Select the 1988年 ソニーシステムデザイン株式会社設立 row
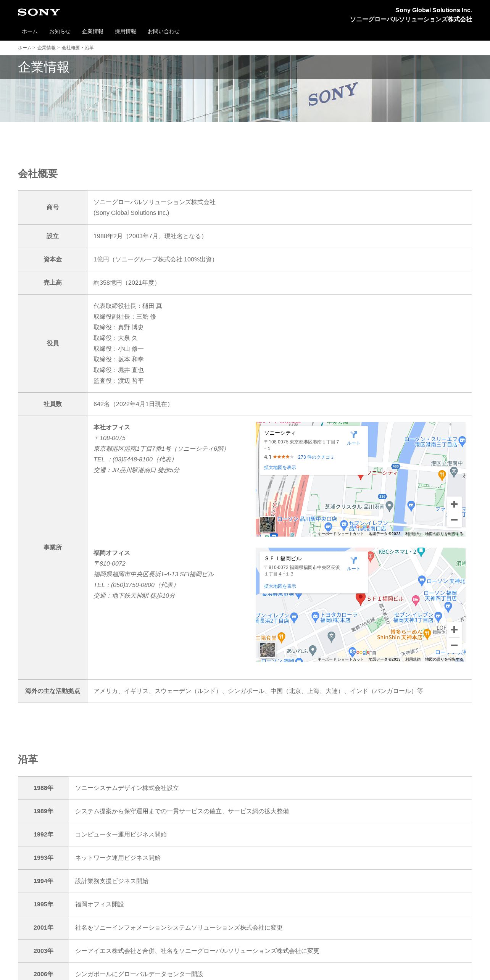This screenshot has width=490, height=980. coord(245,788)
